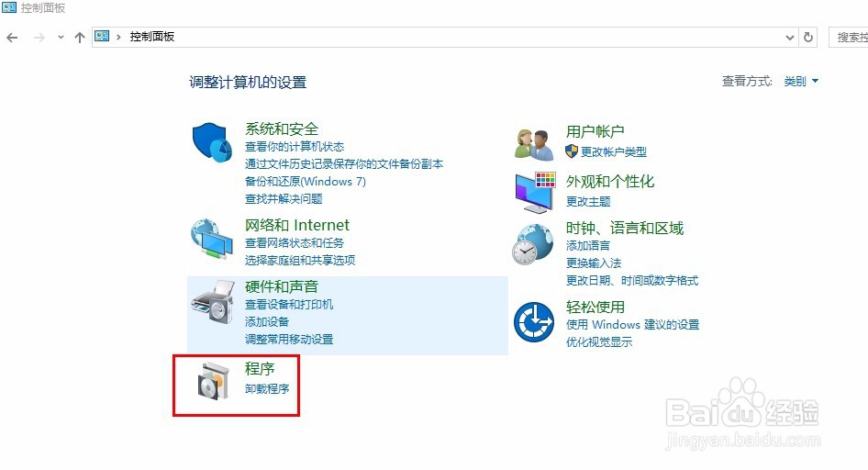
Task: Focus the control panel search box
Action: [849, 38]
